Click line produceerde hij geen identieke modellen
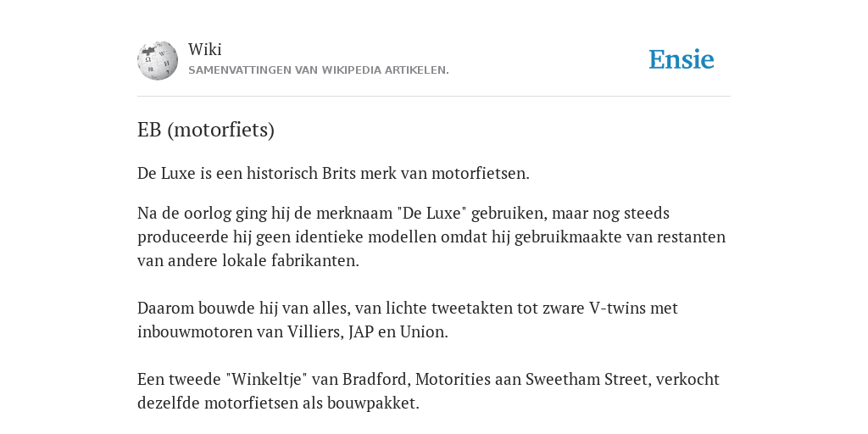 (x=431, y=237)
